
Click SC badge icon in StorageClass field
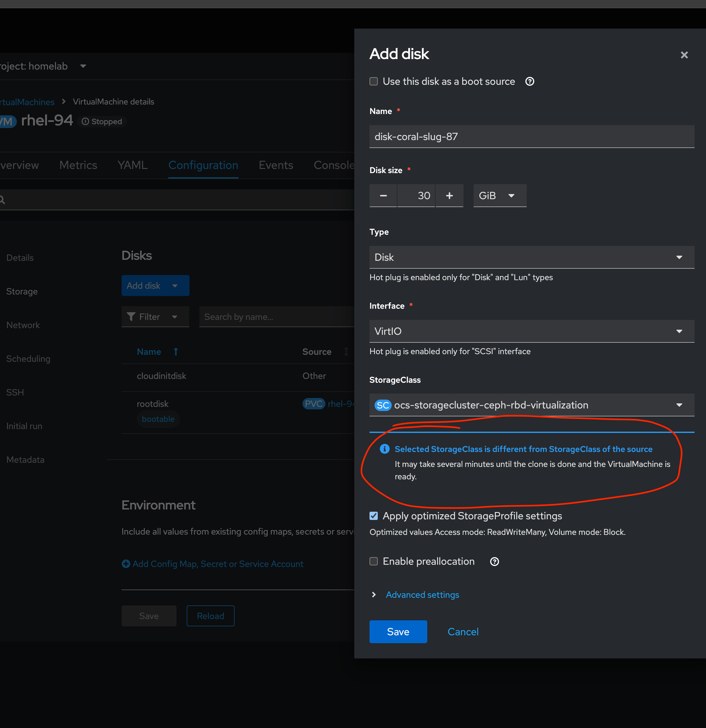pos(383,405)
